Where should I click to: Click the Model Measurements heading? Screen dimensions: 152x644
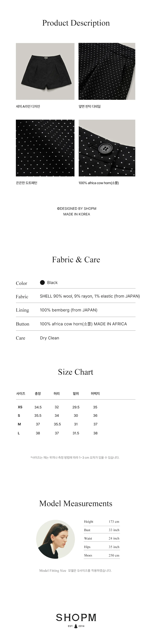click(76, 504)
